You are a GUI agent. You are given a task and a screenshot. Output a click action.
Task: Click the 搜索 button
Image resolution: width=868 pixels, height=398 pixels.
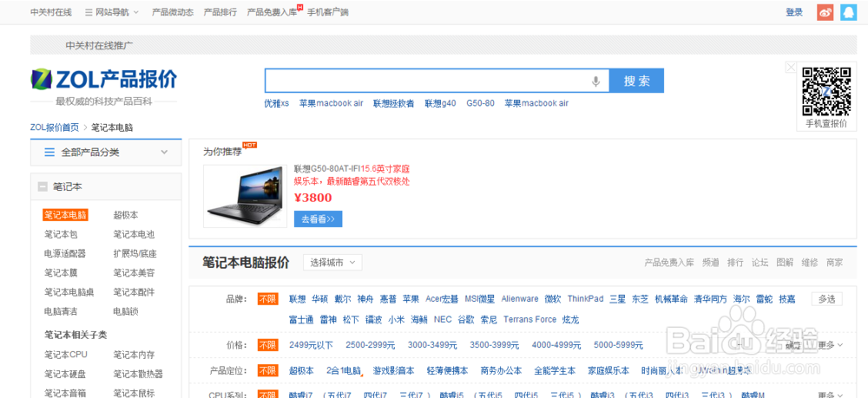(x=636, y=81)
